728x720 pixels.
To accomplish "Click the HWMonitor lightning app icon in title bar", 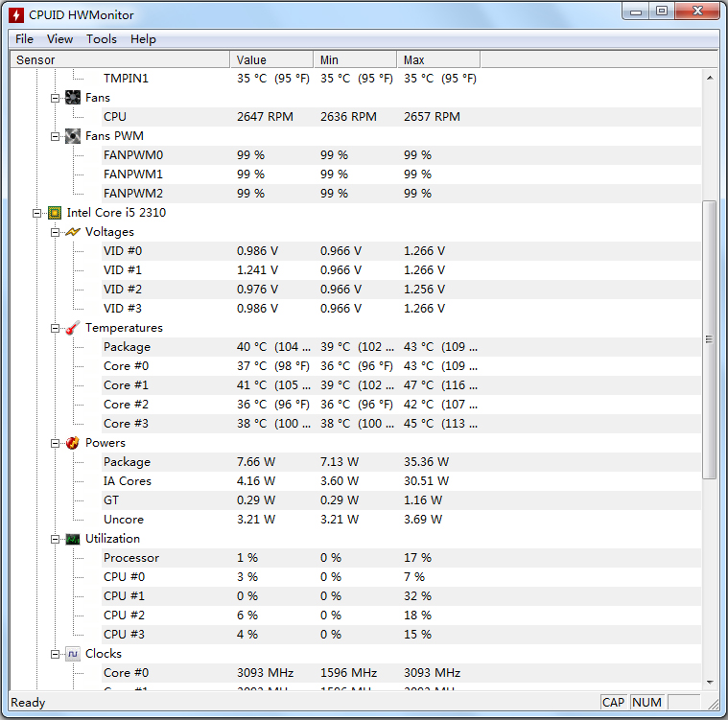I will pos(16,14).
